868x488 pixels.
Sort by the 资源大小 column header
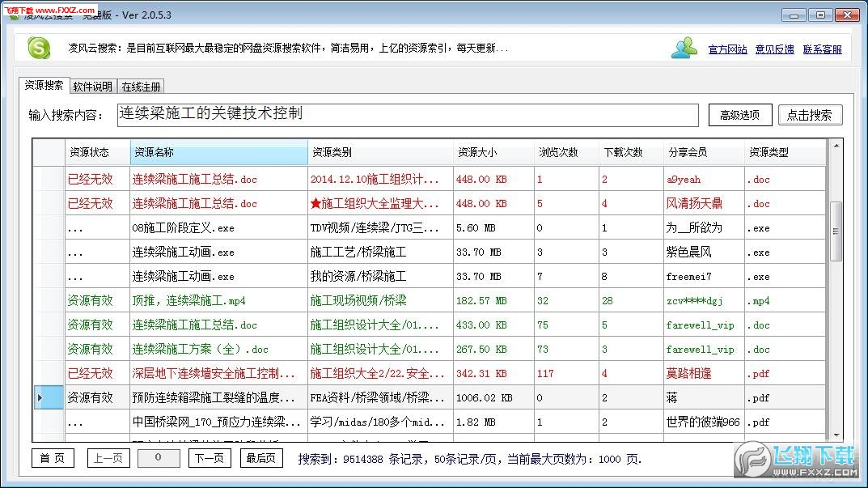pyautogui.click(x=493, y=152)
